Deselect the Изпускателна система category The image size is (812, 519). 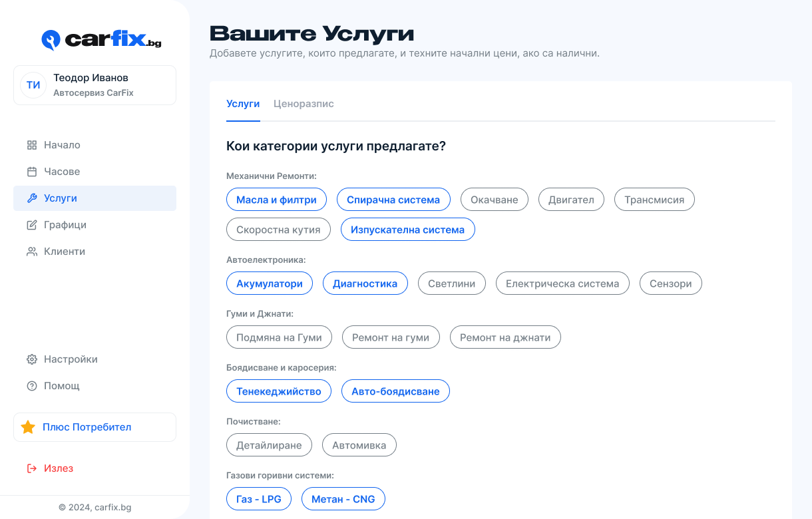click(407, 230)
